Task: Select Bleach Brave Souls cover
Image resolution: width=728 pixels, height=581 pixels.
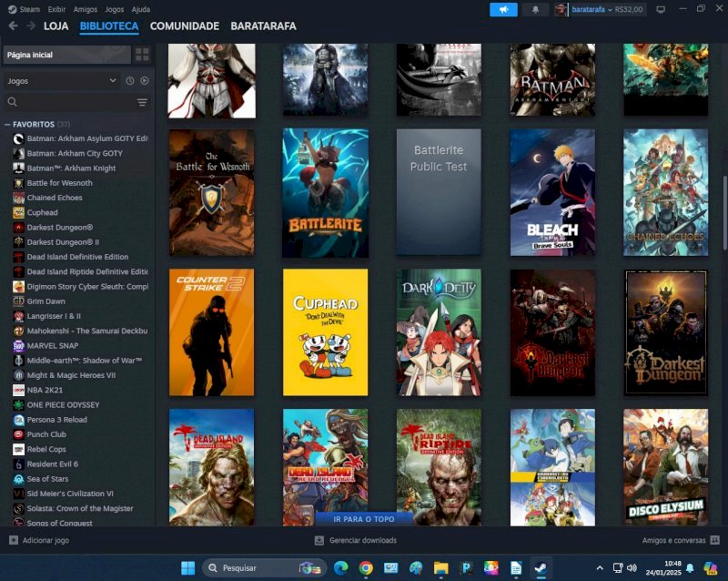Action: coord(552,193)
